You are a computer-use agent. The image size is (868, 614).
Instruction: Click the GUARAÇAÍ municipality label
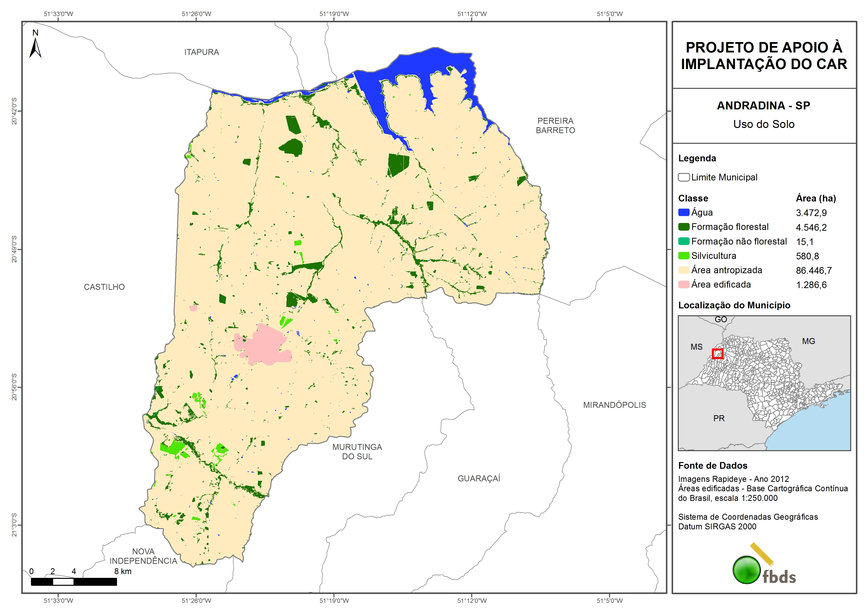[479, 478]
